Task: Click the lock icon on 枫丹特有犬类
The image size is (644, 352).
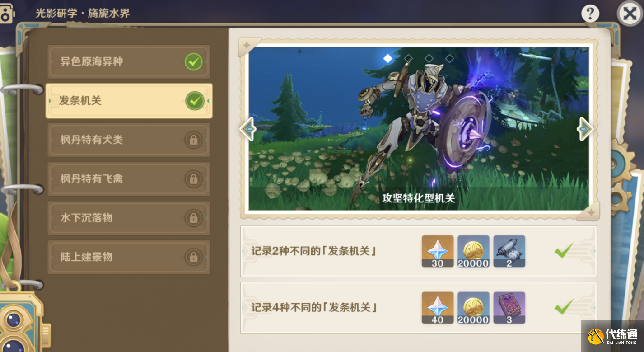Action: [x=193, y=140]
